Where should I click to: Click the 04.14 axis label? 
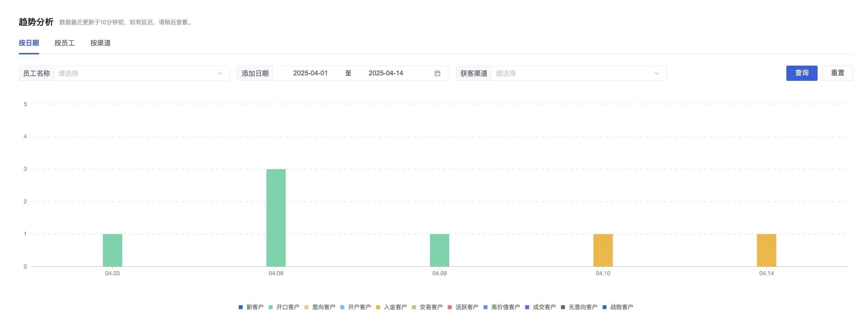point(766,273)
